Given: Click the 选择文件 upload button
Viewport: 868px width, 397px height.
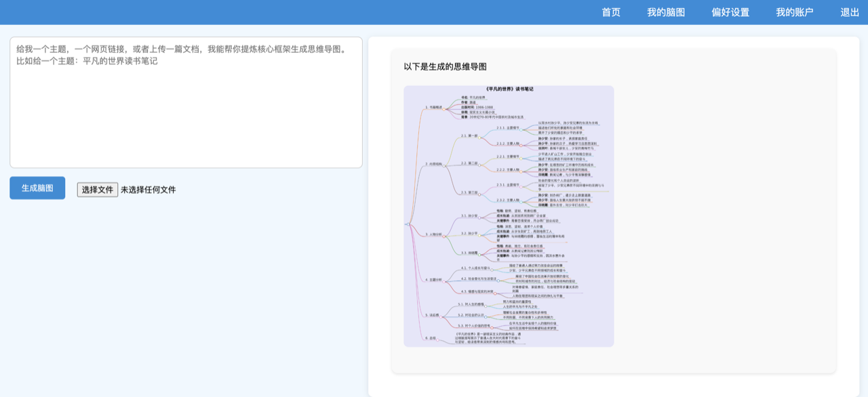Looking at the screenshot, I should pyautogui.click(x=98, y=190).
